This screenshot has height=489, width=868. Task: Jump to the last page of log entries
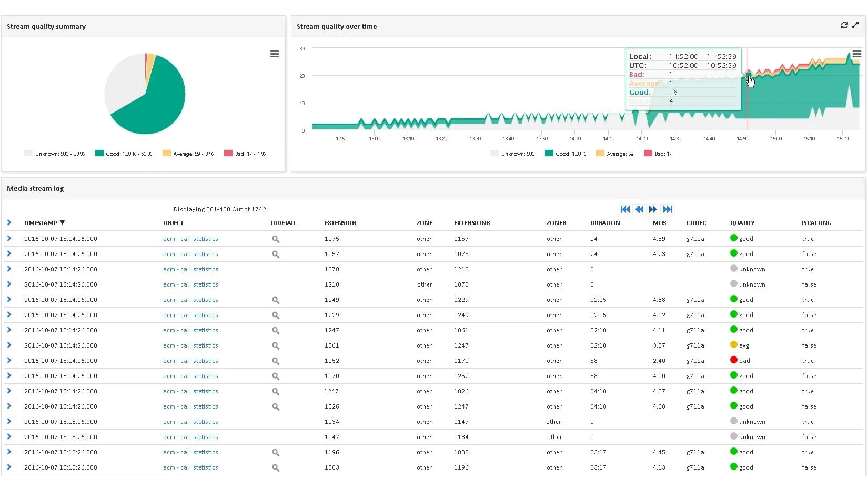668,209
